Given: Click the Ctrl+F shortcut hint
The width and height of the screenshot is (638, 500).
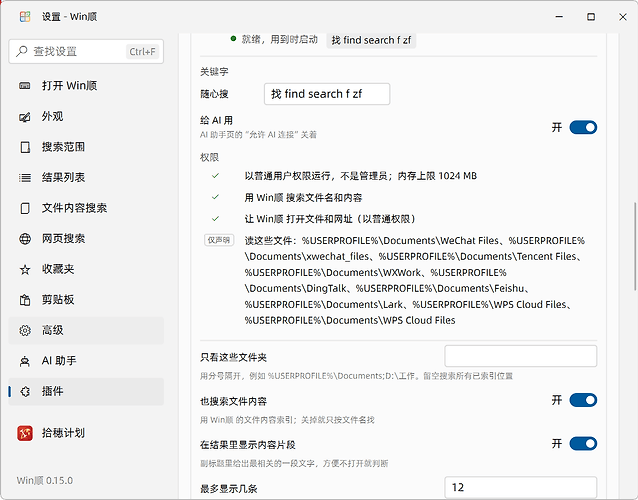Looking at the screenshot, I should (x=142, y=52).
